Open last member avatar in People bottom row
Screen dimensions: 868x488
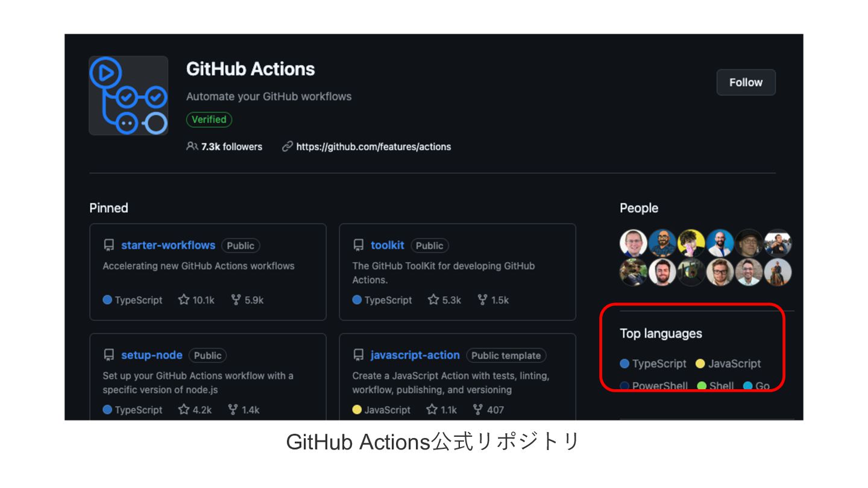point(778,272)
